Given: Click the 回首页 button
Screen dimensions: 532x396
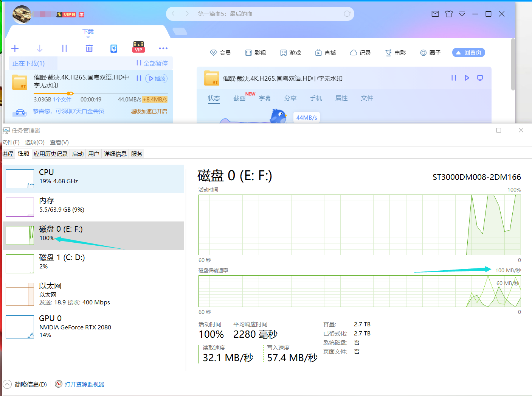Looking at the screenshot, I should [468, 52].
